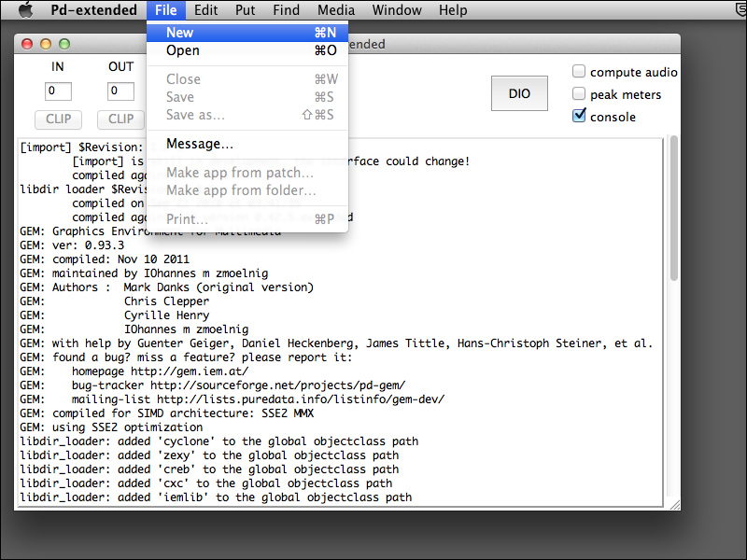Click the 'Chris Clepper' author line

pyautogui.click(x=114, y=301)
